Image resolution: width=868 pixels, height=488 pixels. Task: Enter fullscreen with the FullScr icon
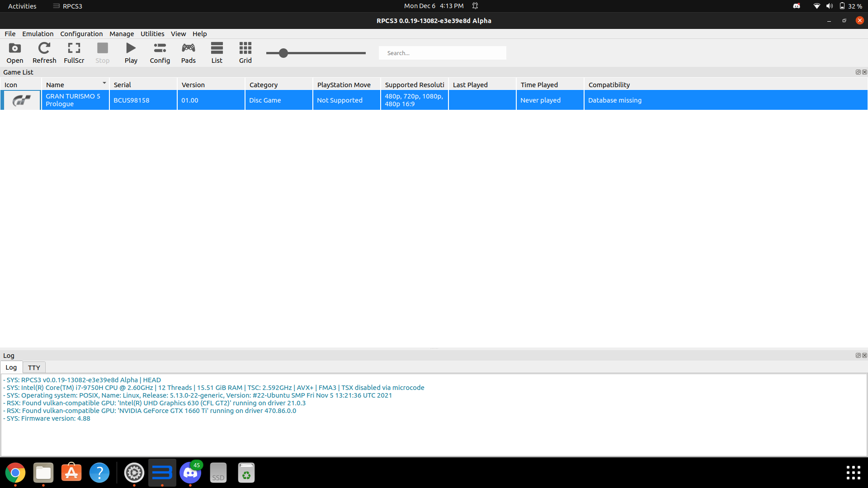click(74, 52)
